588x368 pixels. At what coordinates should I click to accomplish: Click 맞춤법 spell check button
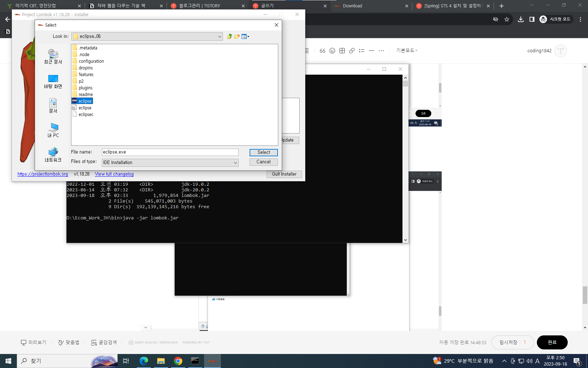pos(69,342)
